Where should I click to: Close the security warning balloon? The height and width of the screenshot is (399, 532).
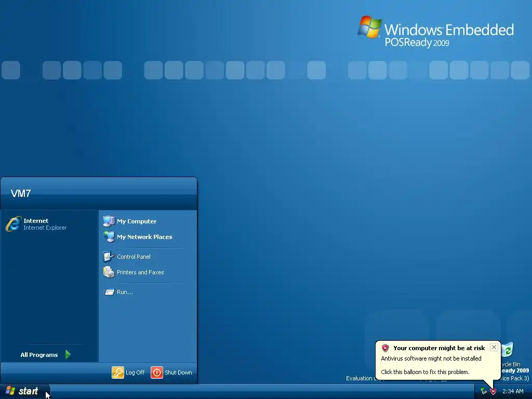point(494,347)
